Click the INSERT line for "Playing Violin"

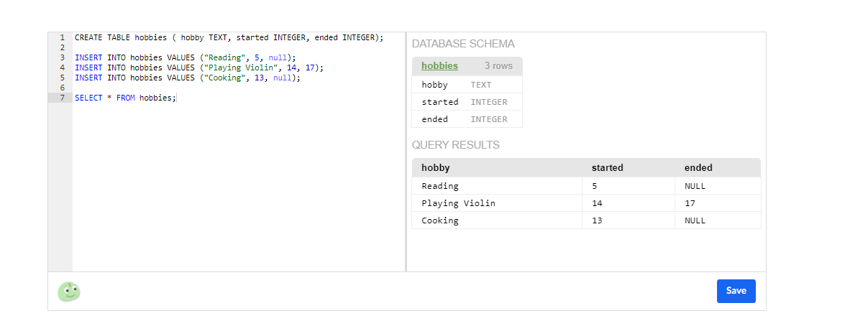pos(198,68)
